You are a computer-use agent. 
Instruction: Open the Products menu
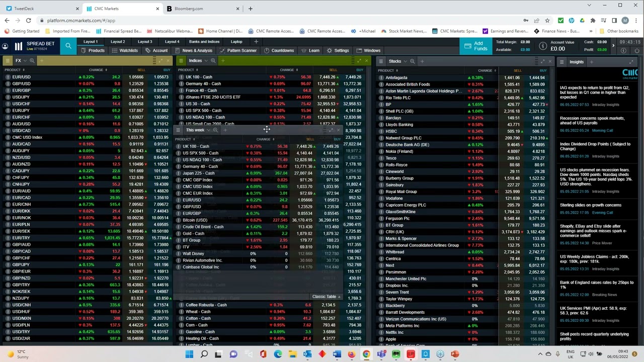93,50
